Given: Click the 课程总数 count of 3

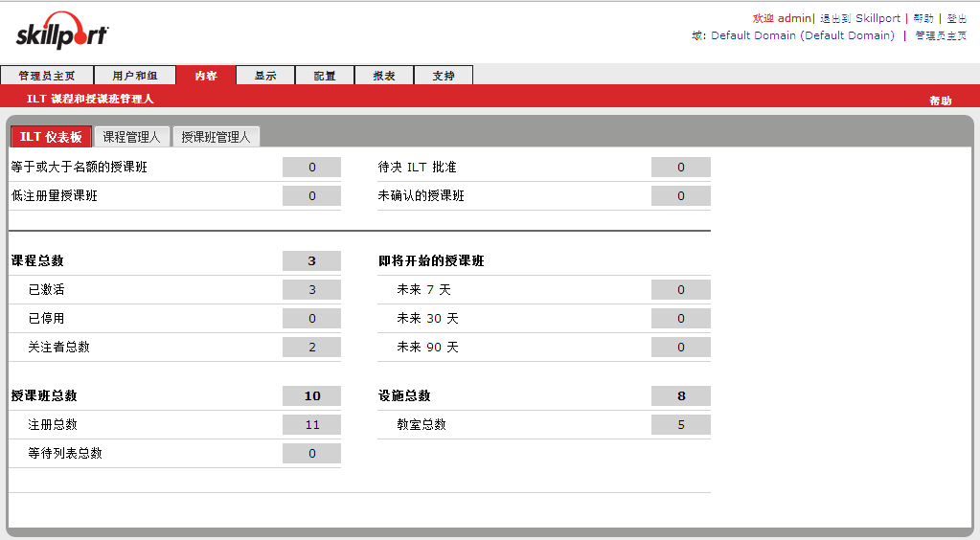Looking at the screenshot, I should tap(312, 260).
